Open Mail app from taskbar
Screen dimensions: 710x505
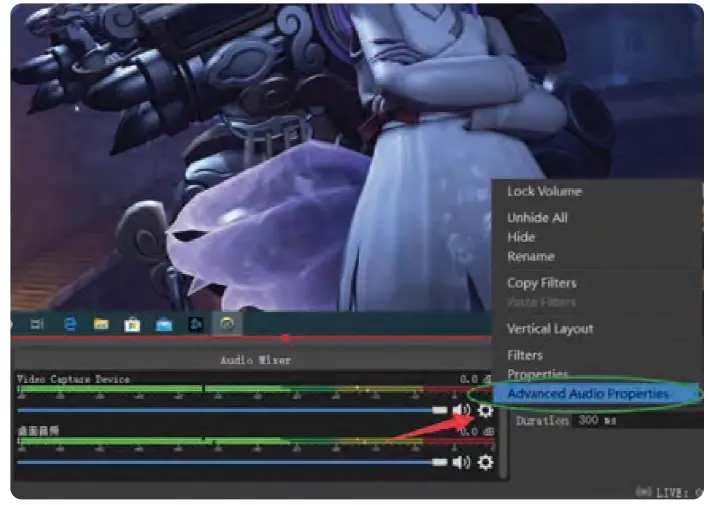164,325
